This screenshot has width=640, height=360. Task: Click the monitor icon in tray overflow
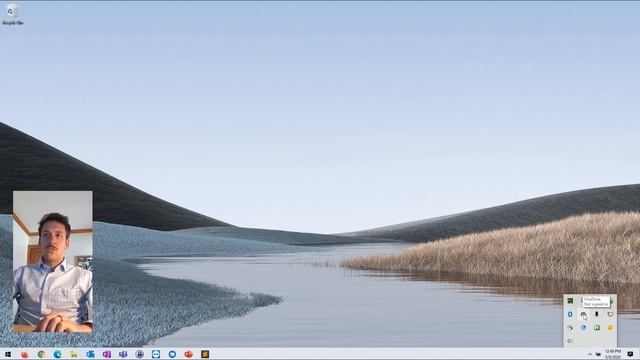point(610,314)
